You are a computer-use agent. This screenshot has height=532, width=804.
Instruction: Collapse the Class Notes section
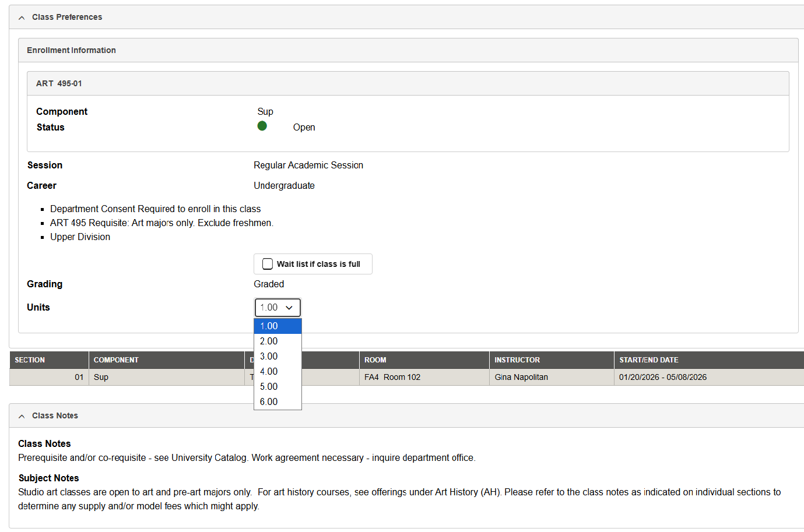pos(22,415)
